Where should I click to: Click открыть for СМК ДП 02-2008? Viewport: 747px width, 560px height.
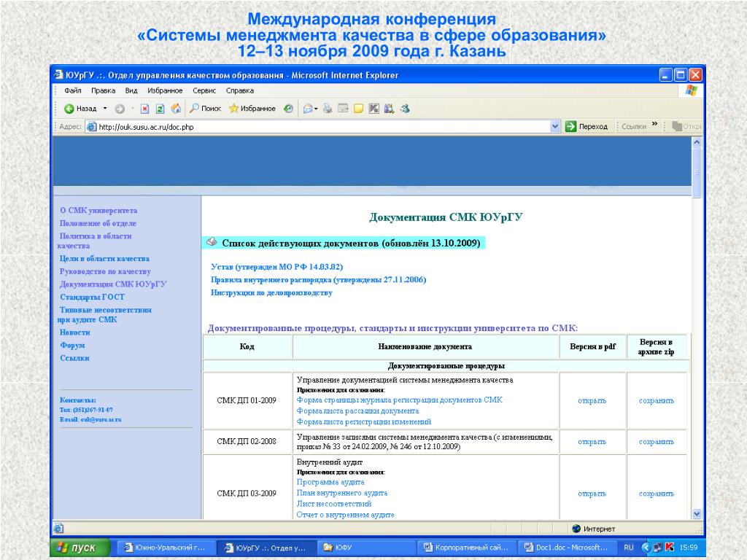pos(592,442)
